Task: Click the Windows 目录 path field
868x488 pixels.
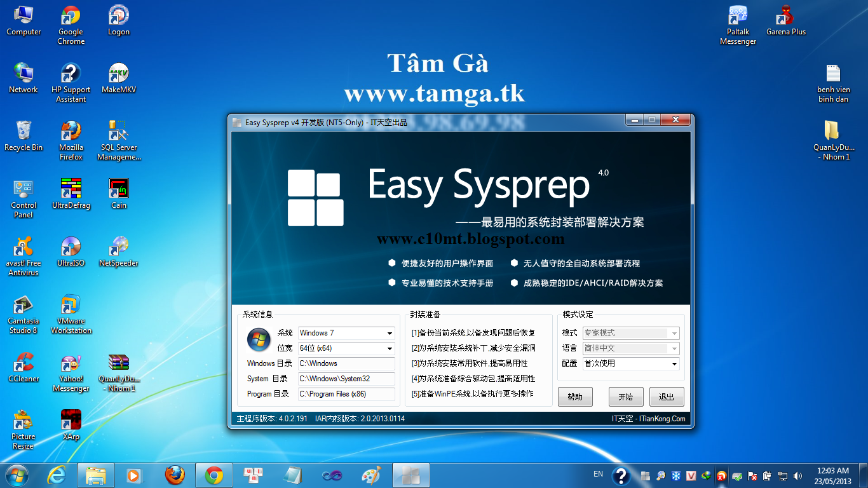Action: (x=346, y=363)
